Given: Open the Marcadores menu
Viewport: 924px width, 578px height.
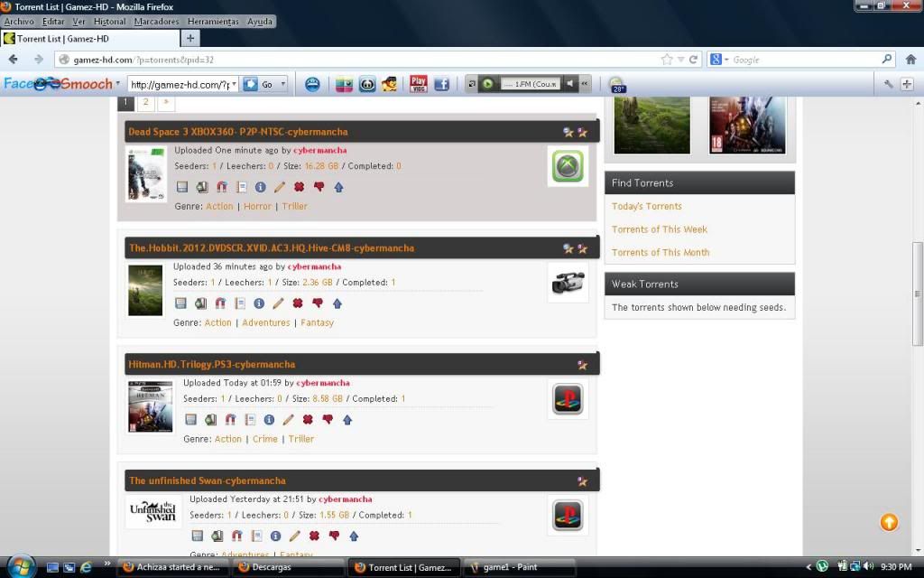Looking at the screenshot, I should [x=156, y=22].
